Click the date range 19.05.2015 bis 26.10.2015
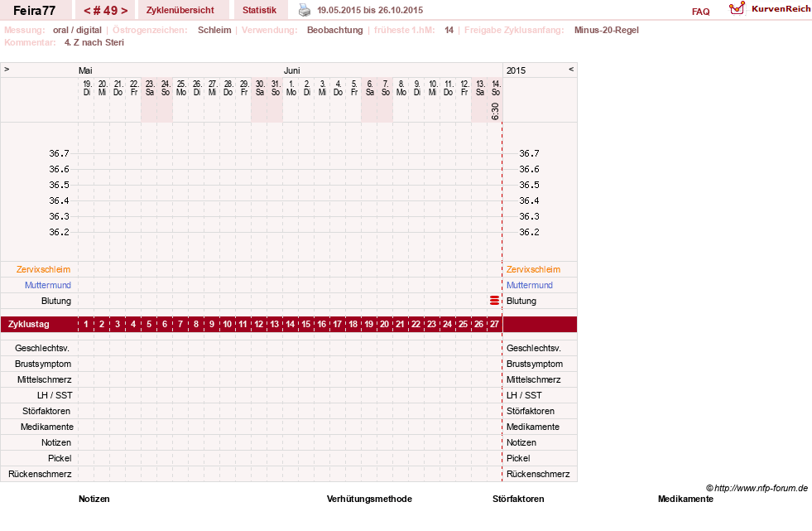812x531 pixels. [x=370, y=10]
